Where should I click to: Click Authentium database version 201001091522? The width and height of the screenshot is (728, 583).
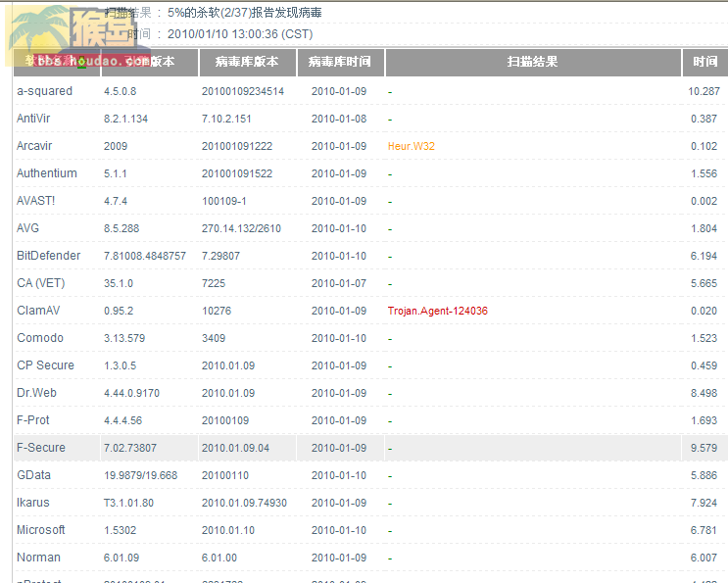coord(237,173)
